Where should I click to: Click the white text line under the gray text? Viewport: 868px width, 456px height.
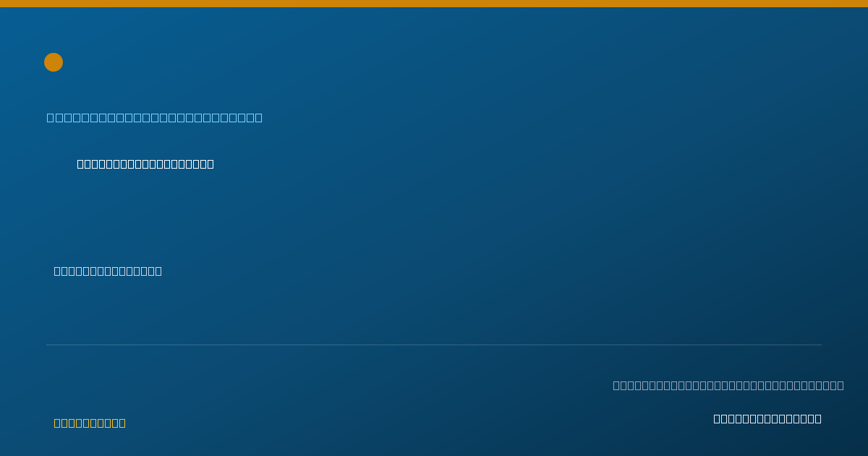click(767, 418)
